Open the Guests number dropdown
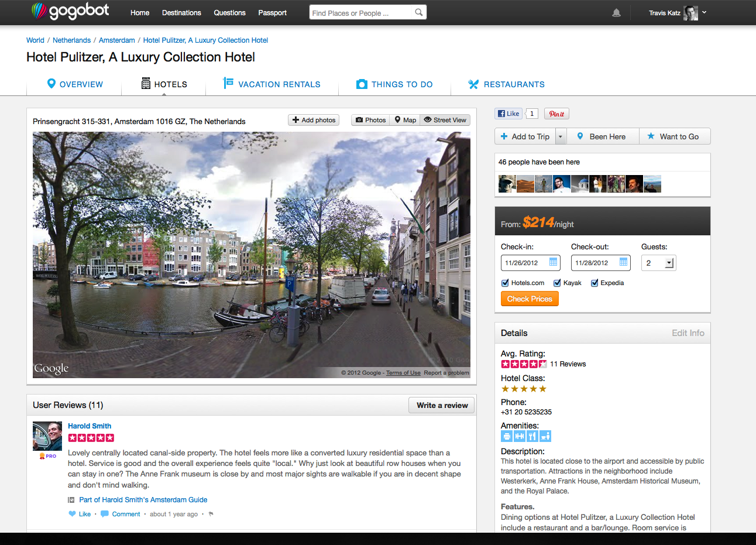The image size is (756, 545). 669,263
